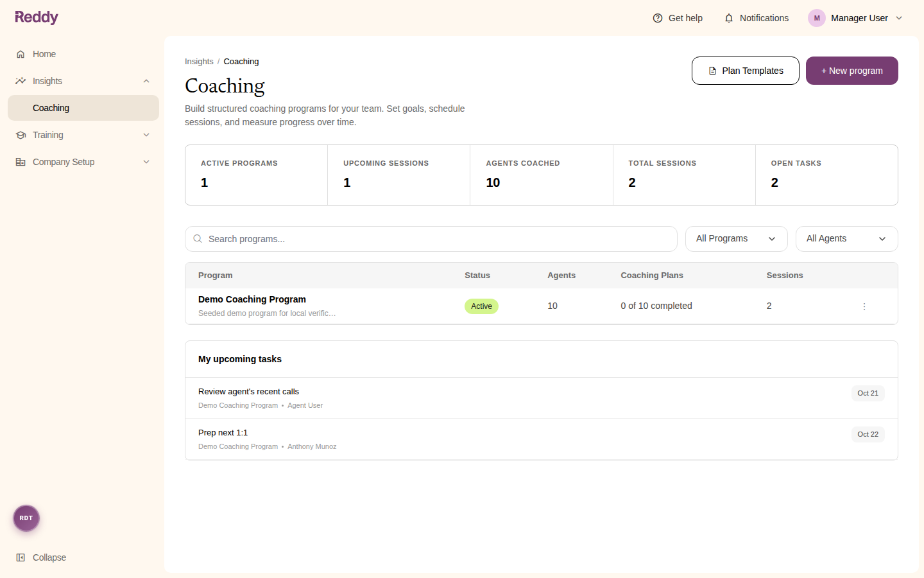This screenshot has width=924, height=578.
Task: Click the RDT round badge
Action: (26, 518)
